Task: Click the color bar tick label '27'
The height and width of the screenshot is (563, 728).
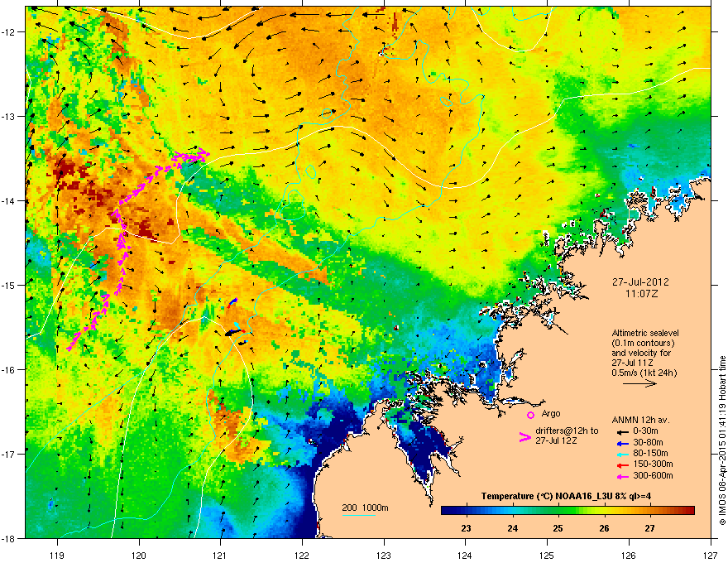Action: point(650,528)
